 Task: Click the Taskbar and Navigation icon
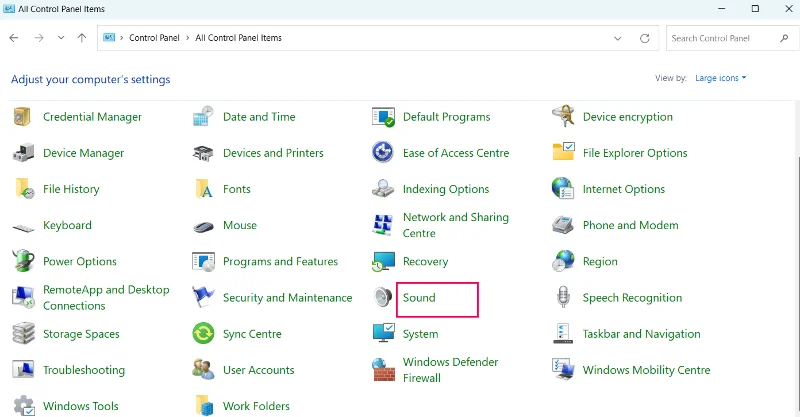pyautogui.click(x=563, y=334)
